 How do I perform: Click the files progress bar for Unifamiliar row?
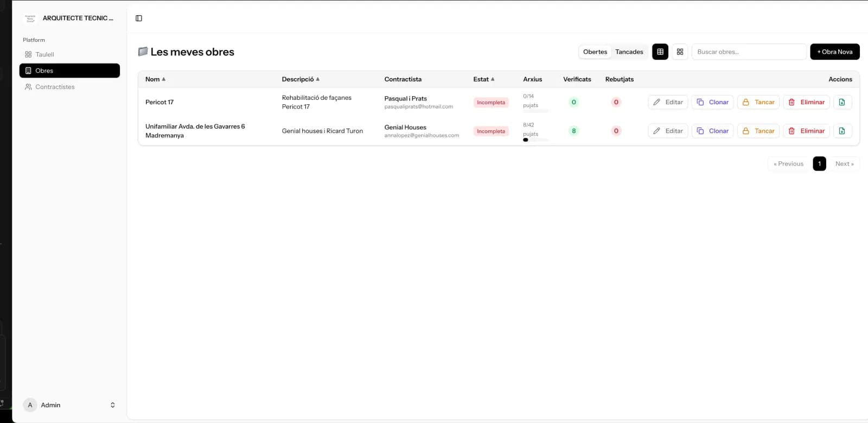pyautogui.click(x=535, y=140)
